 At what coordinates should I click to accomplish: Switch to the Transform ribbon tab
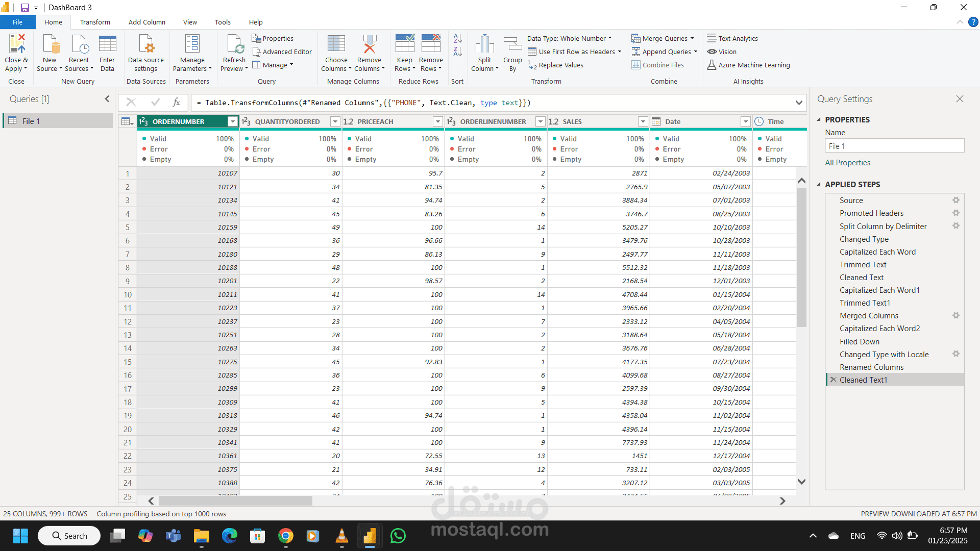point(95,22)
